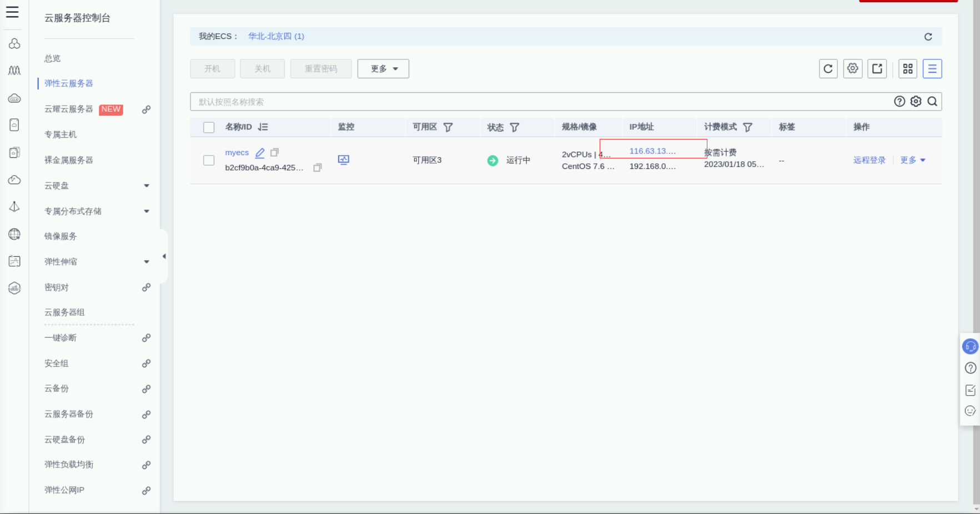Focus the 默认按照名称搜索 search field
Viewport: 980px width, 514px height.
(x=566, y=102)
